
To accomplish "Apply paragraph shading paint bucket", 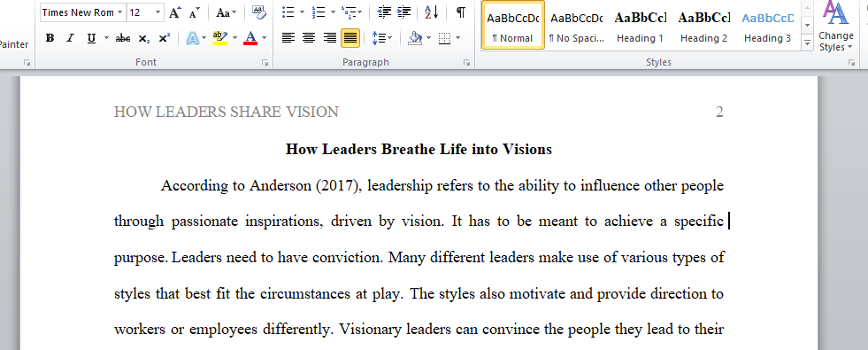I will (416, 38).
